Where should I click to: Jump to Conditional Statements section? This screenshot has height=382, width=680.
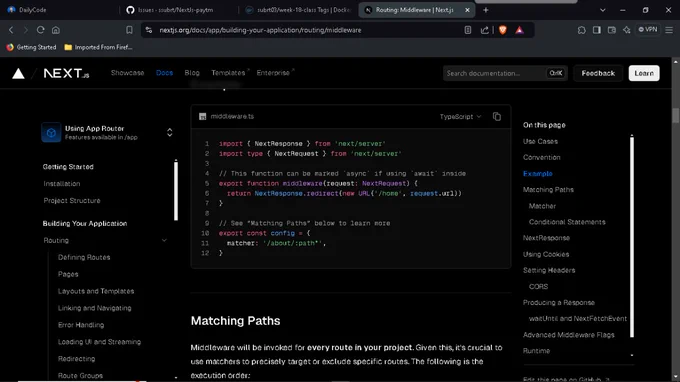coord(567,222)
